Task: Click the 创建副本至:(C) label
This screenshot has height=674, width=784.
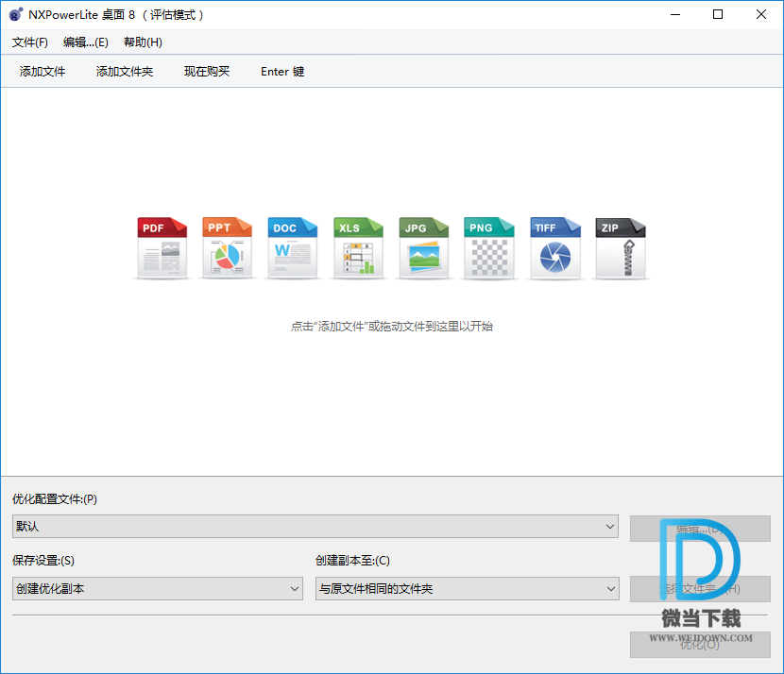Action: tap(352, 561)
